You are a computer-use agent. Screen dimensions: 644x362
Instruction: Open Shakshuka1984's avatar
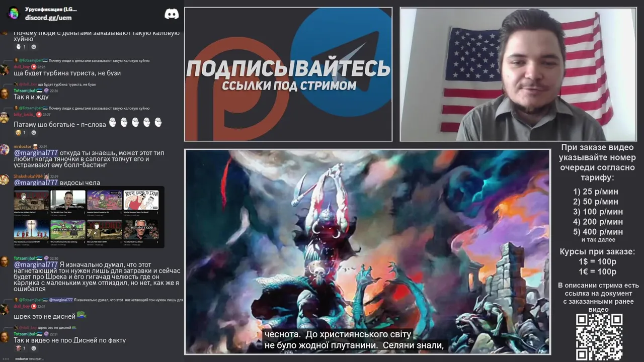click(5, 180)
